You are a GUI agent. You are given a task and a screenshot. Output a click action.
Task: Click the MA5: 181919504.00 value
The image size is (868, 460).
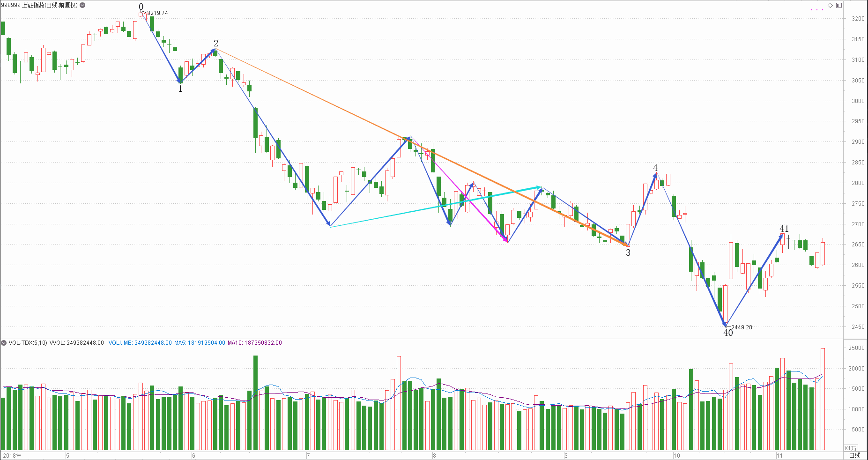coord(200,343)
